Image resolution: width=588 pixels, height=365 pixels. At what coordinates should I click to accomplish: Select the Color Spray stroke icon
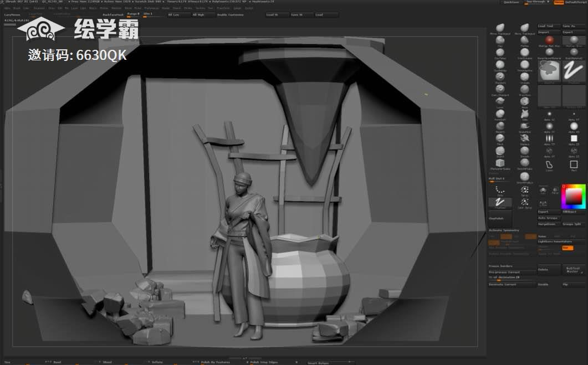(524, 202)
